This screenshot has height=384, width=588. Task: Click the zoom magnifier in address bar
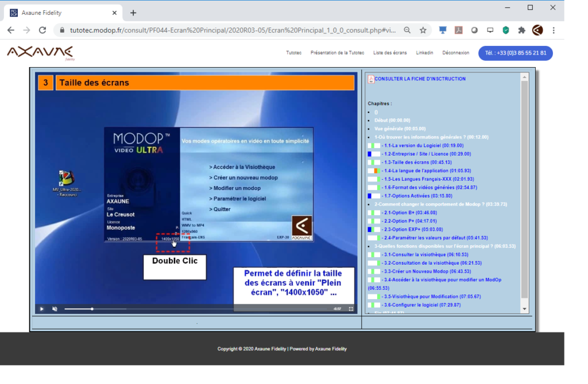point(407,30)
